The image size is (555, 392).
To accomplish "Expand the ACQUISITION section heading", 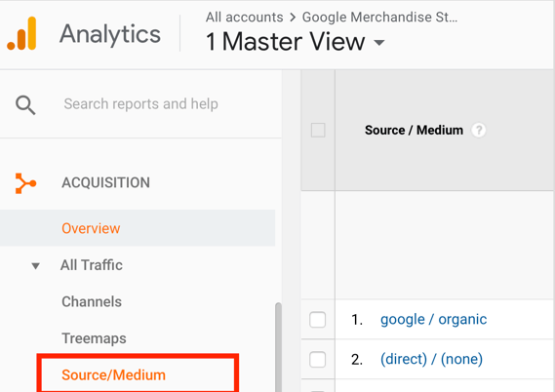I will point(105,183).
